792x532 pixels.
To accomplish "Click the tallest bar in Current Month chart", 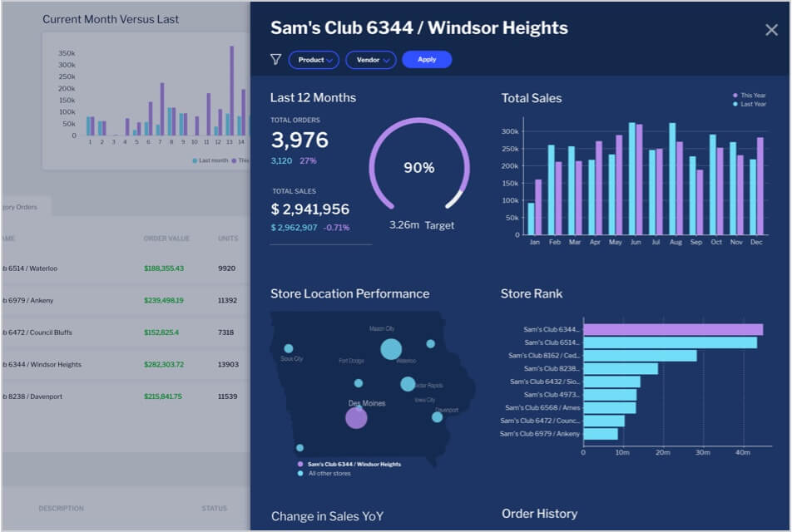I will click(x=232, y=91).
